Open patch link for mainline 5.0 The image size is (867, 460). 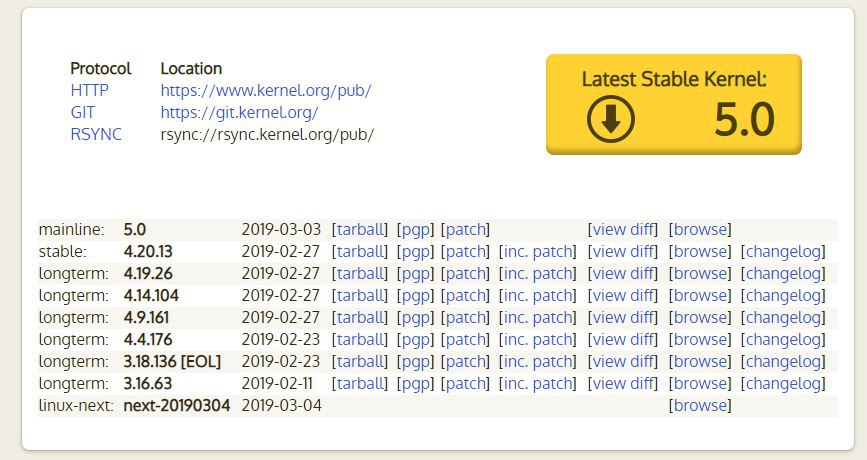point(466,229)
